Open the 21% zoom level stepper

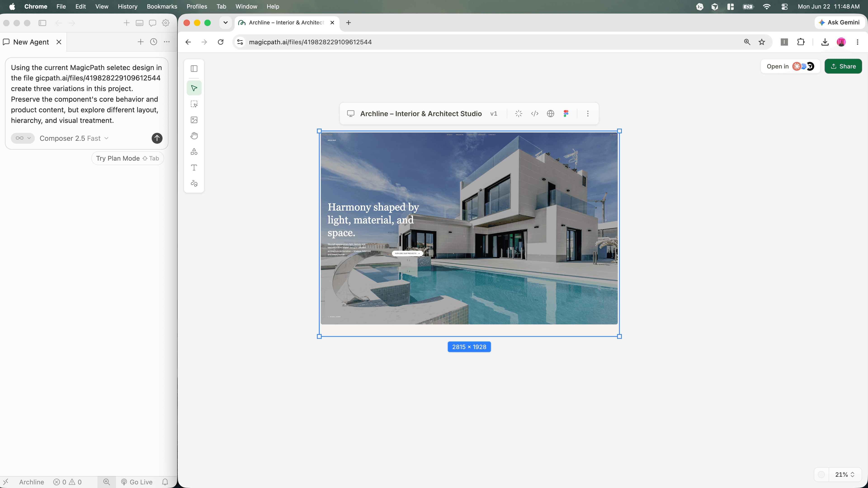point(845,474)
